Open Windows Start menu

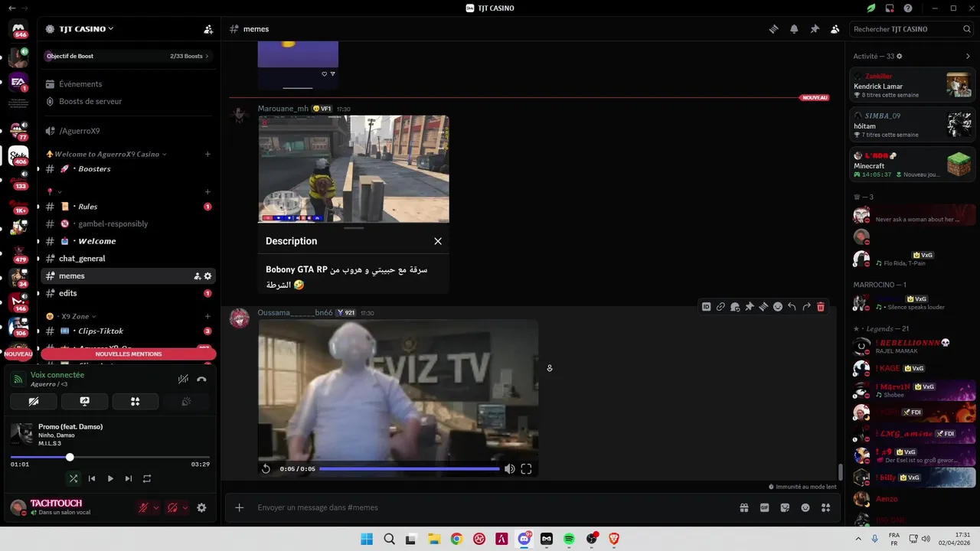pyautogui.click(x=367, y=539)
